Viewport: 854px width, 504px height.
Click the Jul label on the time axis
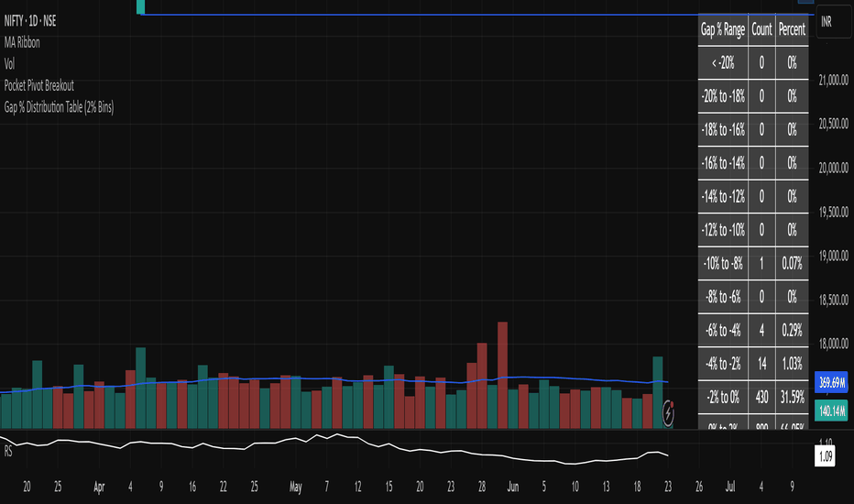tap(729, 487)
